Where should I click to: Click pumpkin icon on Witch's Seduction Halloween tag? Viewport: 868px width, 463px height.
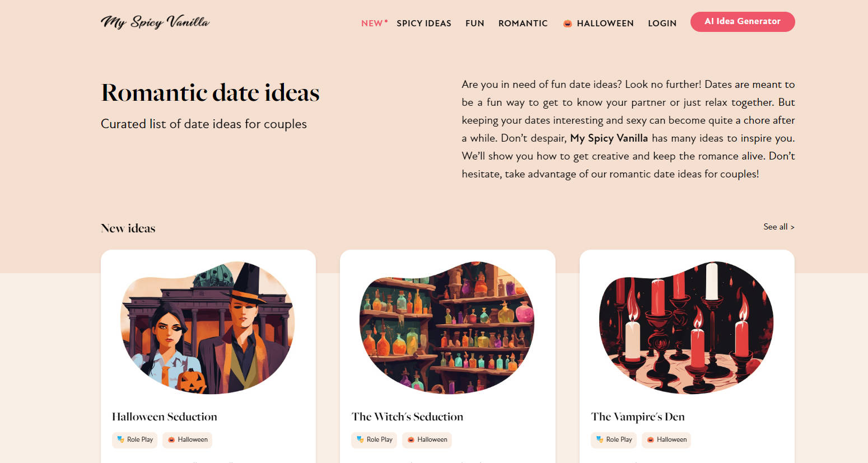411,439
